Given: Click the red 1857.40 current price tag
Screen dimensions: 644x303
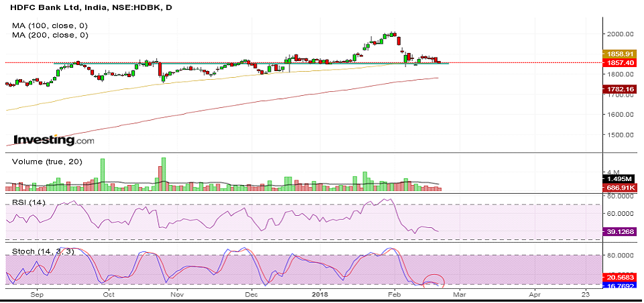Looking at the screenshot, I should [x=621, y=62].
